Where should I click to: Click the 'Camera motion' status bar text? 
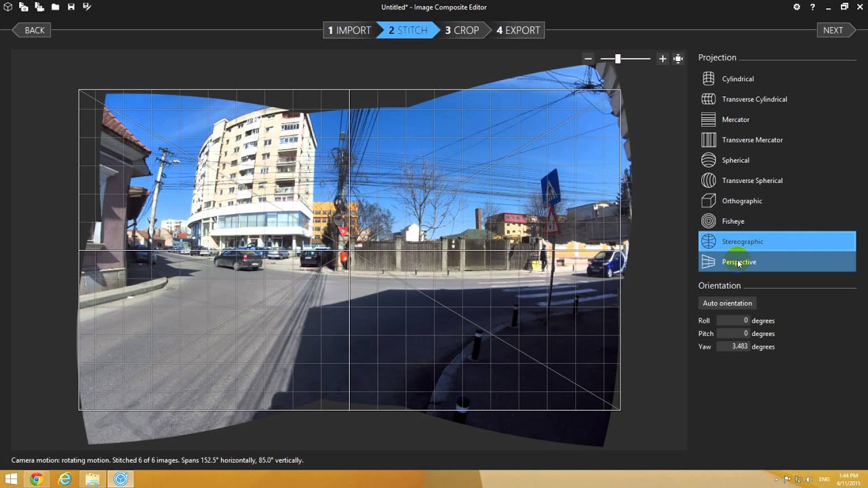point(157,460)
